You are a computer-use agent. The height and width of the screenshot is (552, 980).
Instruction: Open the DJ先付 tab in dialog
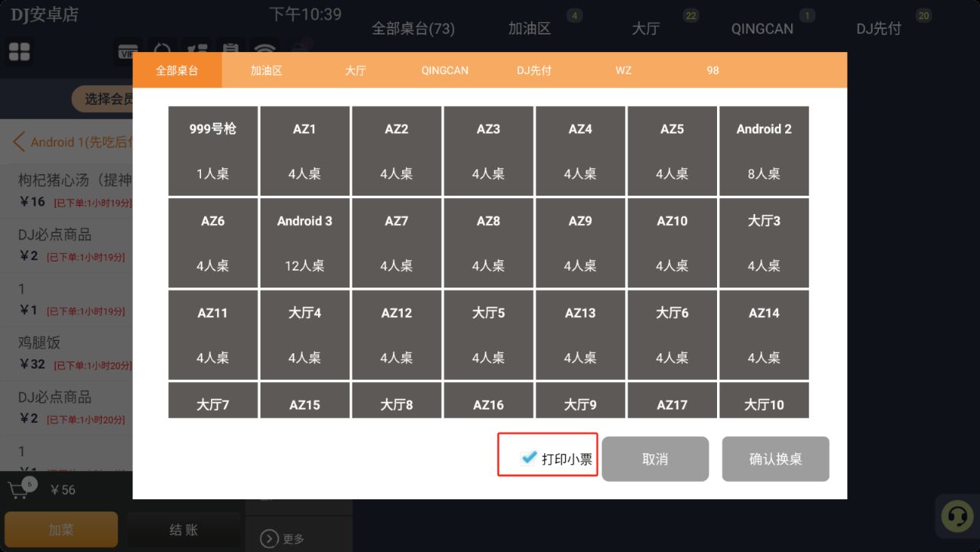point(534,70)
